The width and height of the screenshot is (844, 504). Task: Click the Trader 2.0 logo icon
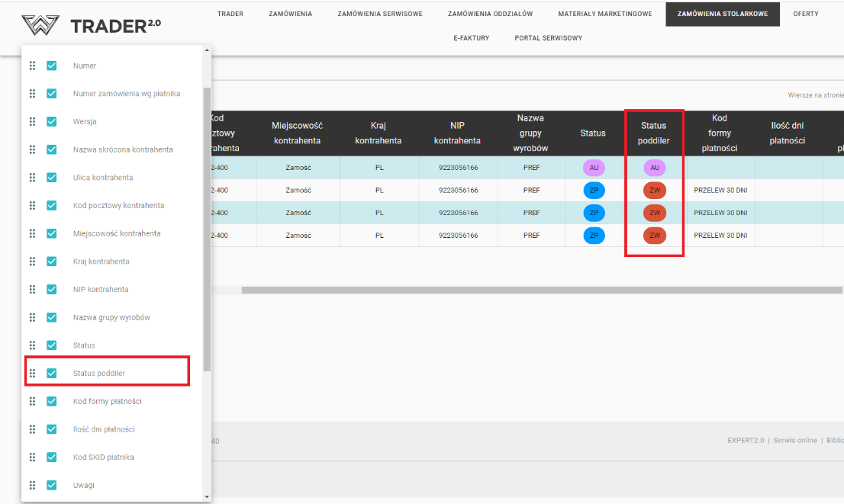40,26
